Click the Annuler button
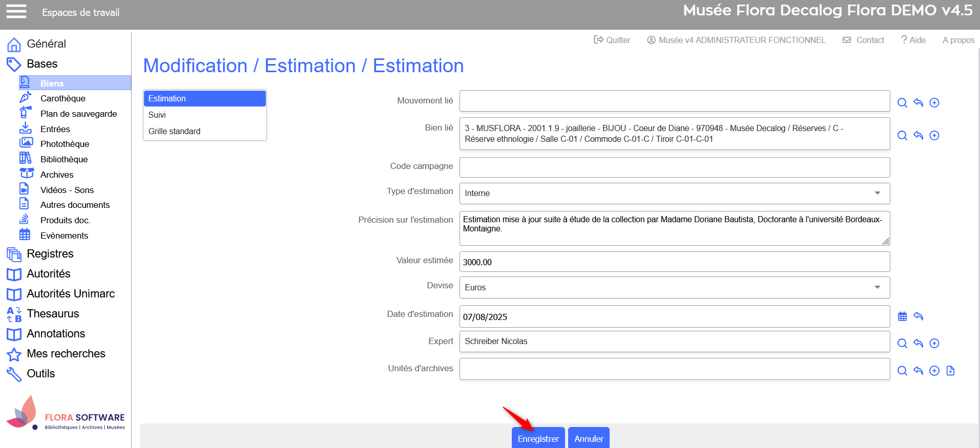Image resolution: width=980 pixels, height=448 pixels. (588, 438)
